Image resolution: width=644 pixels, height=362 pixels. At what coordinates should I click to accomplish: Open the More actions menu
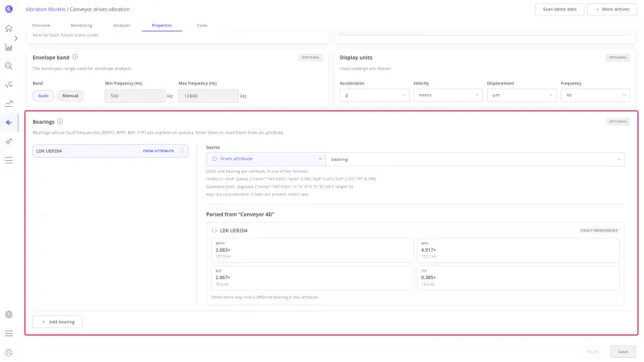pyautogui.click(x=612, y=9)
